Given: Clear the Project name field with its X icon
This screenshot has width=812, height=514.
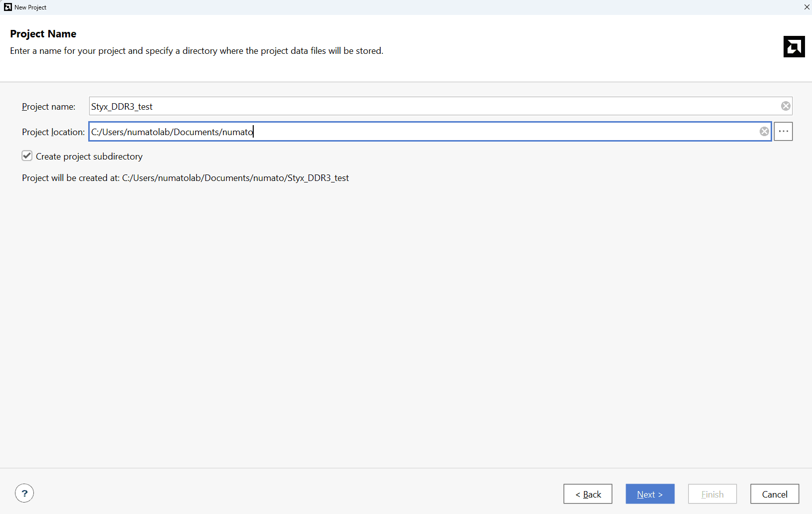Looking at the screenshot, I should [786, 106].
